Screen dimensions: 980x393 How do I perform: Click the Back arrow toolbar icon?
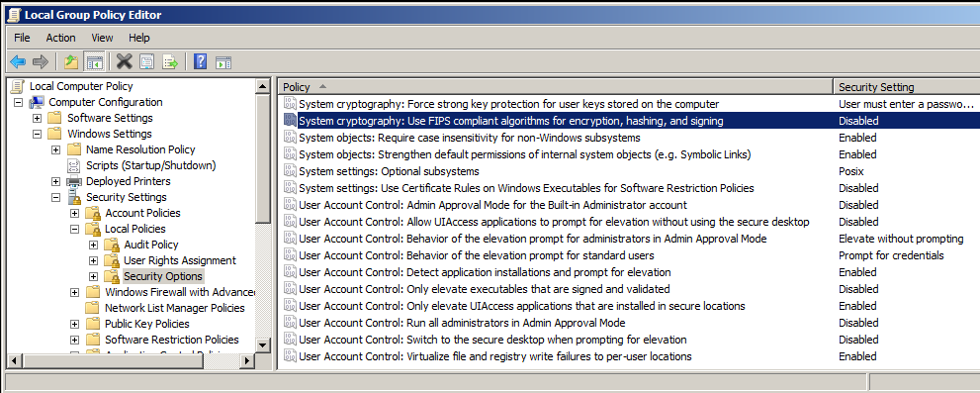click(18, 61)
